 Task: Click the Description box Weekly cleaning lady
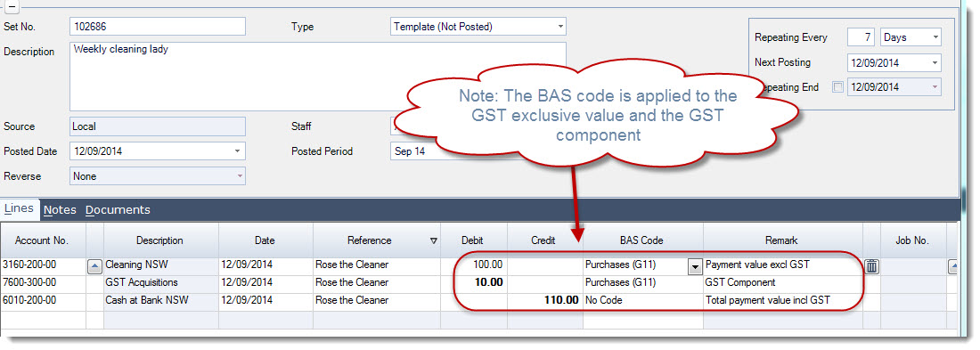point(317,77)
